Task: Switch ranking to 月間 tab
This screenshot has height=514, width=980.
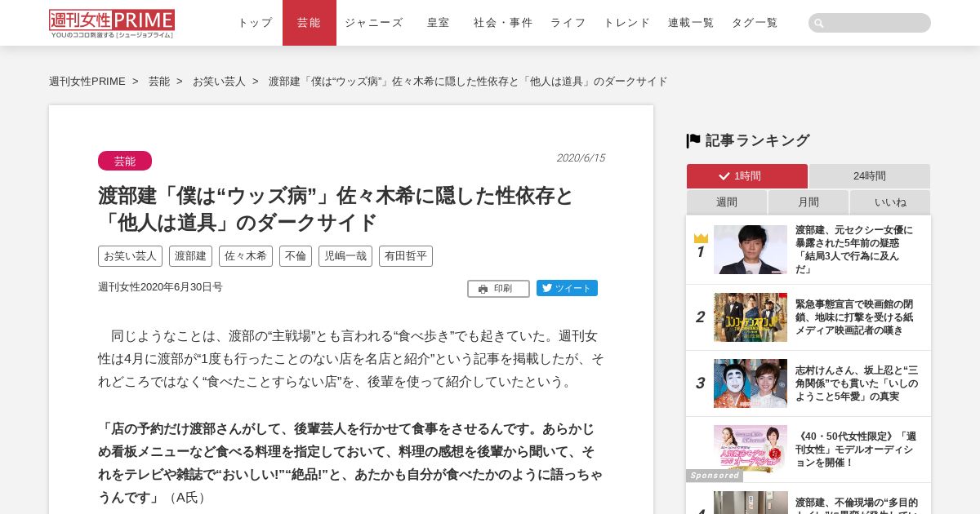Action: [808, 202]
